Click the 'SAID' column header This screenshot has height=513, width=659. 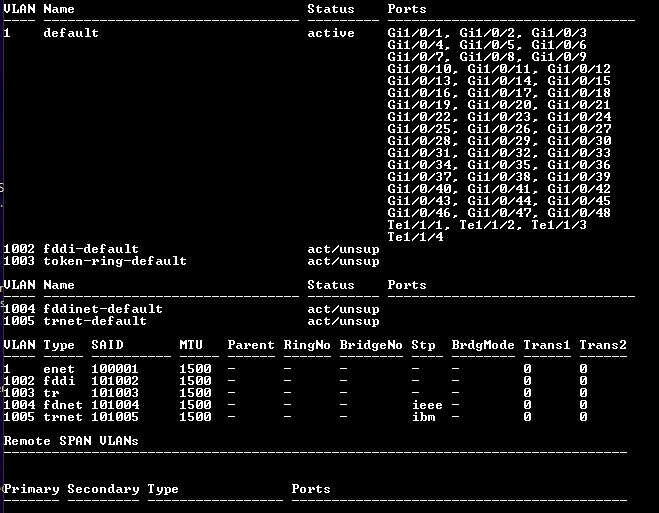click(107, 345)
